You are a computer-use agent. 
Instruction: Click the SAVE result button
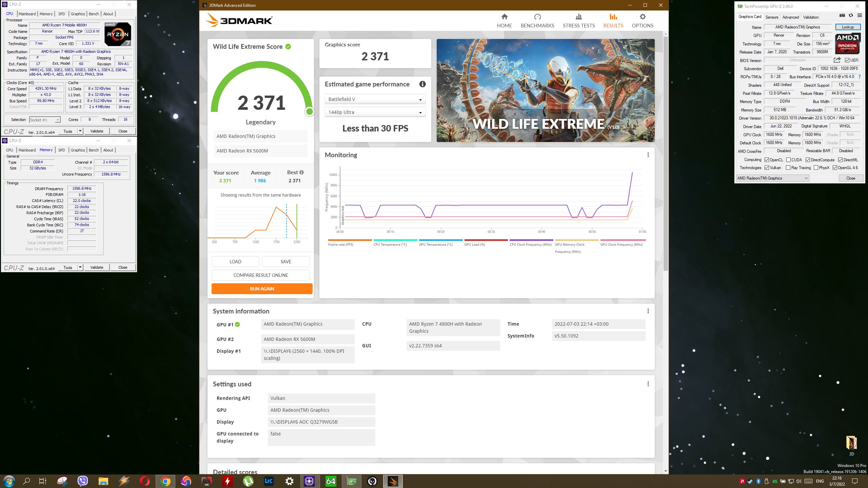286,262
